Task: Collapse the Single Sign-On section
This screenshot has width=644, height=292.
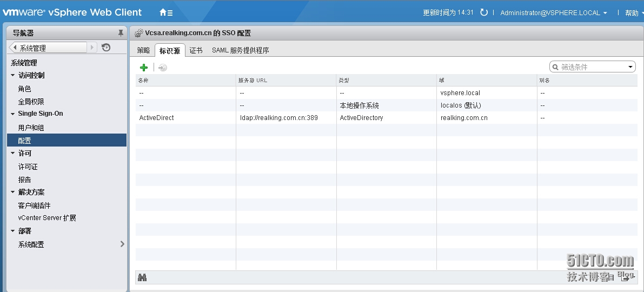Action: (13, 114)
